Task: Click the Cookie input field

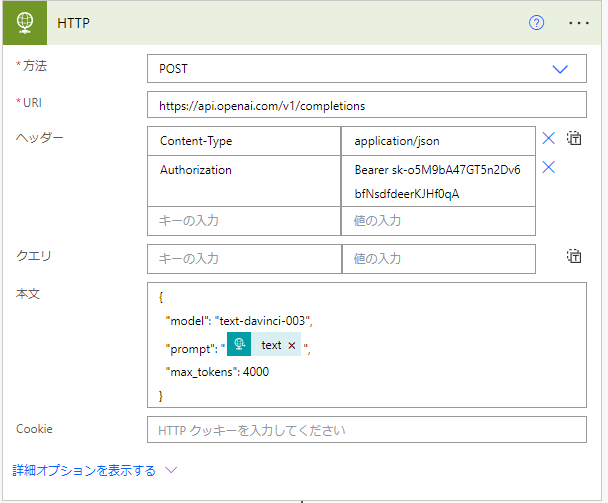Action: click(366, 430)
